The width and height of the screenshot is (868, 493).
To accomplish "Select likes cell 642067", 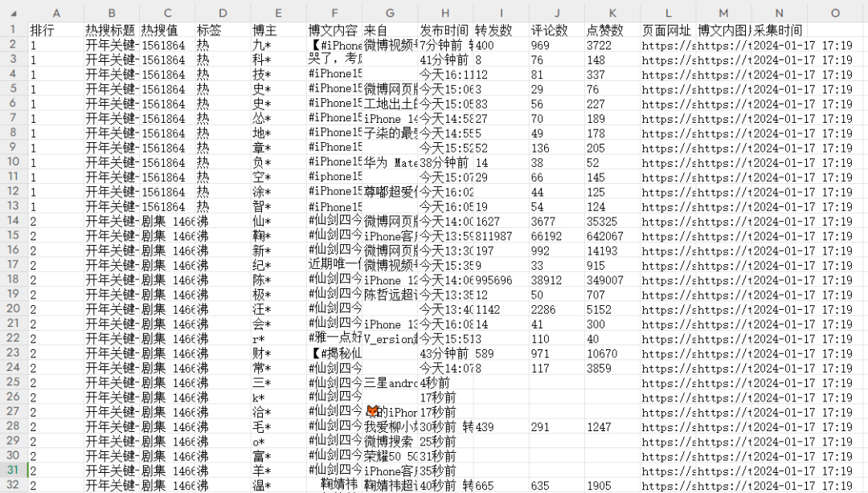I will point(612,236).
